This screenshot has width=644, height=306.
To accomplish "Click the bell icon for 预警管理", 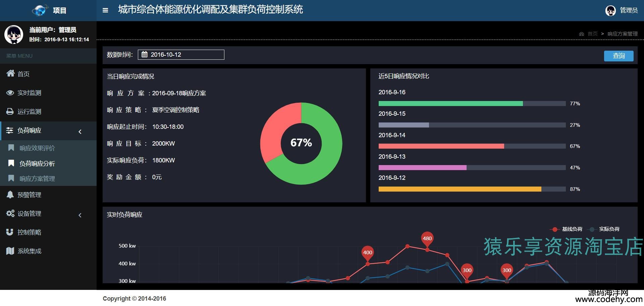I will pos(10,194).
